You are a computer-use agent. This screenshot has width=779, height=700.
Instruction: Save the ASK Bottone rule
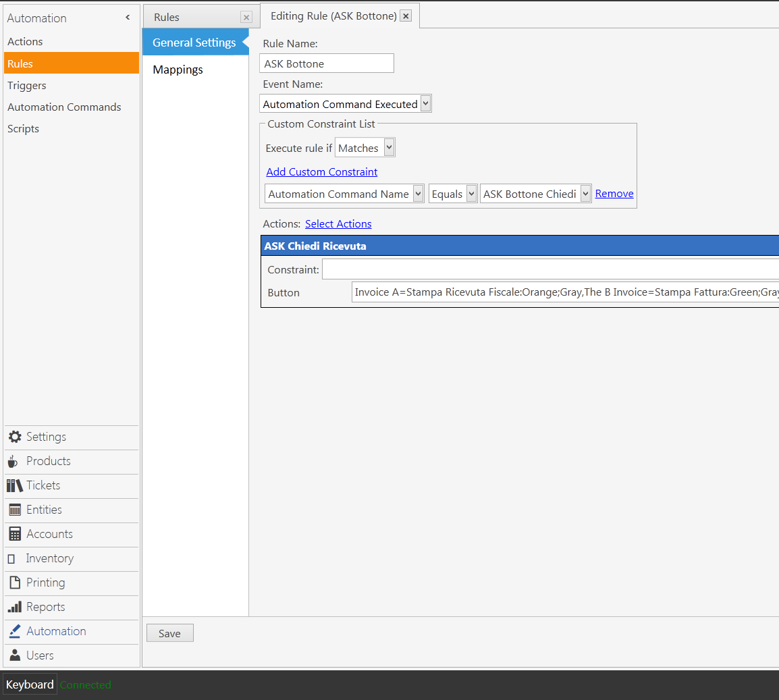point(169,633)
